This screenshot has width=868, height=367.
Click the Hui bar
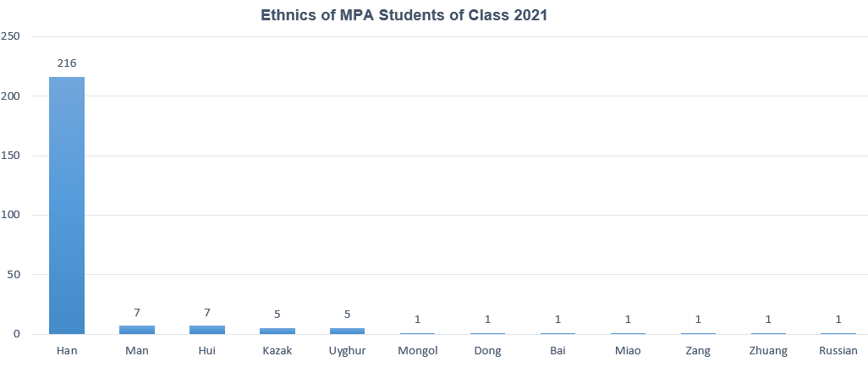tap(207, 330)
